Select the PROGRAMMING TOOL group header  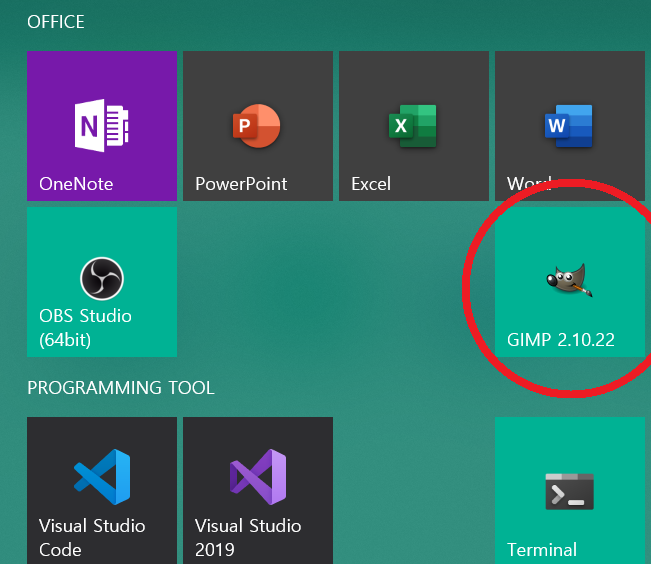(x=121, y=388)
